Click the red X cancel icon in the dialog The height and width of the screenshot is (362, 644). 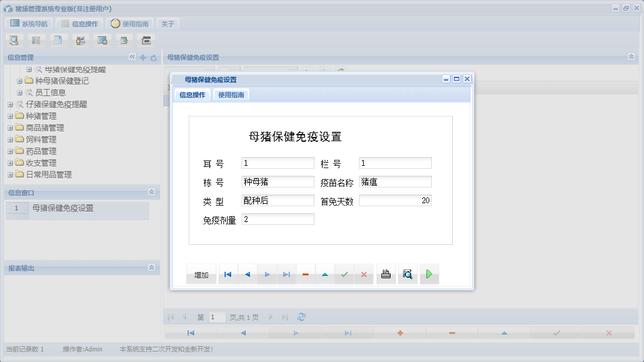coord(364,274)
